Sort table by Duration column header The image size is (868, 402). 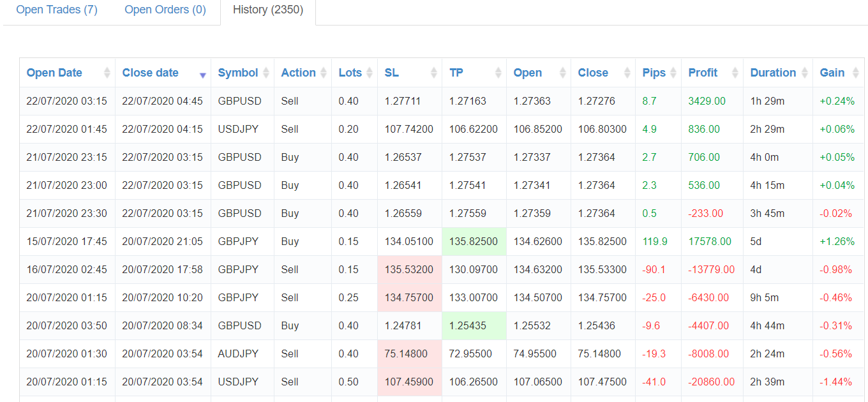click(x=773, y=73)
